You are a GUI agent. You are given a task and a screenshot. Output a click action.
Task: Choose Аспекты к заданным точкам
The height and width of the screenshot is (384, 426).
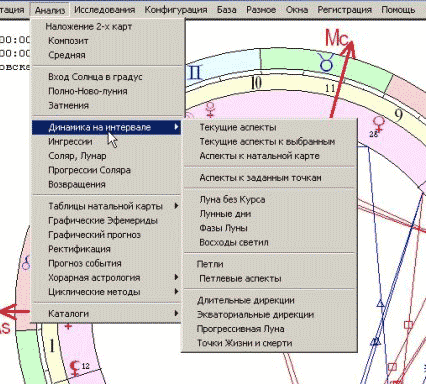(269, 178)
